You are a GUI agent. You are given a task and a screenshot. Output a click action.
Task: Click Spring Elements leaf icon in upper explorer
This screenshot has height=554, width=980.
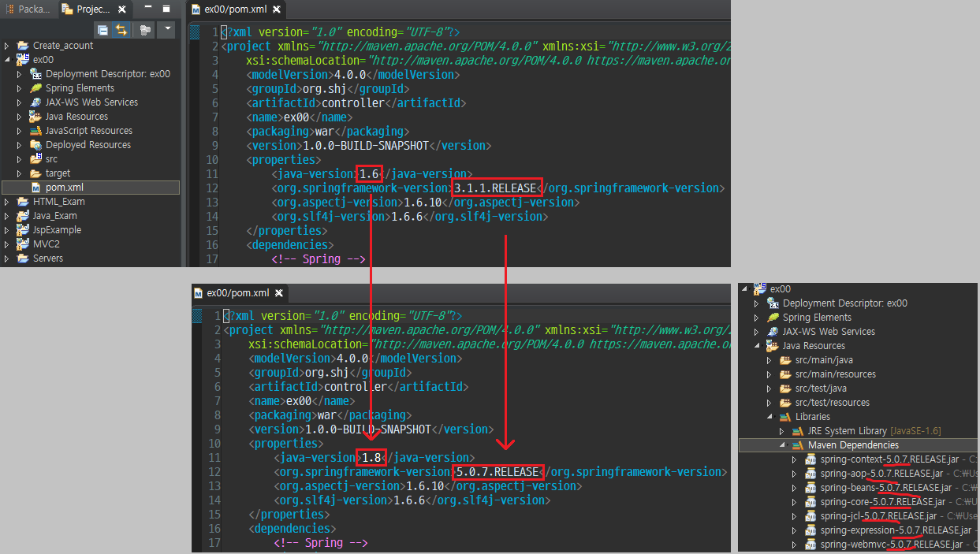pos(35,88)
